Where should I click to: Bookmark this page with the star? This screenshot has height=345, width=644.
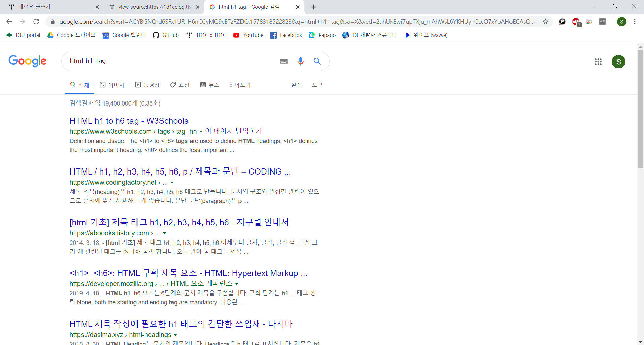pyautogui.click(x=545, y=22)
